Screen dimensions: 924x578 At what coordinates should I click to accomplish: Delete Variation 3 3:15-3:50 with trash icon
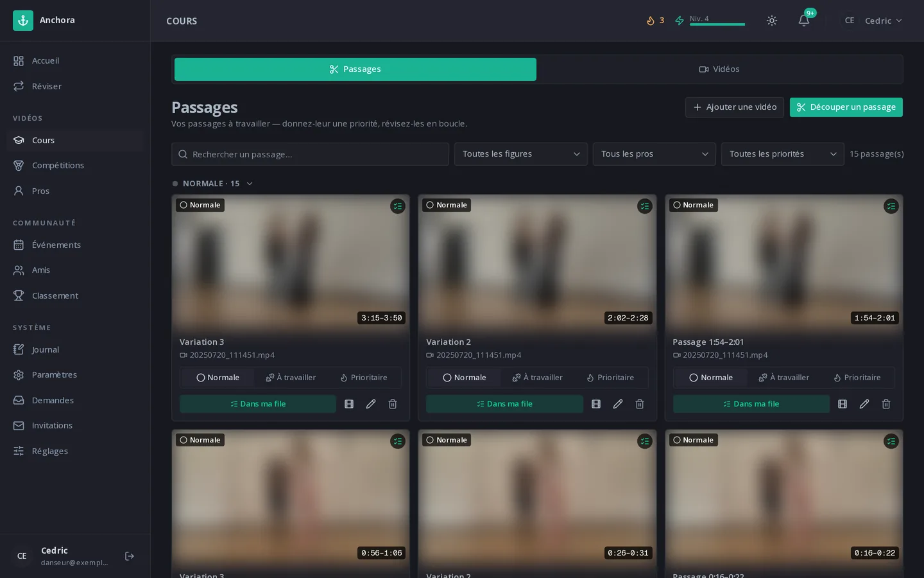[x=393, y=404]
